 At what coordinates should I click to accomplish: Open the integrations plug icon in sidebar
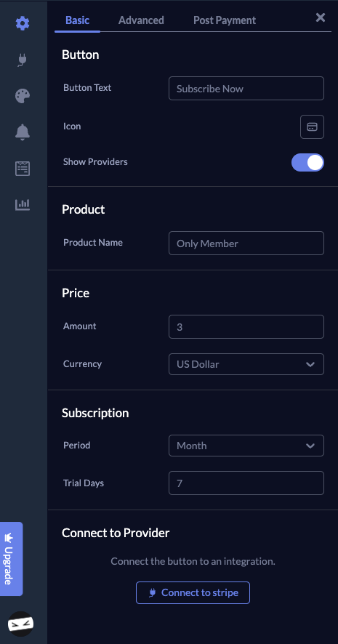tap(23, 60)
